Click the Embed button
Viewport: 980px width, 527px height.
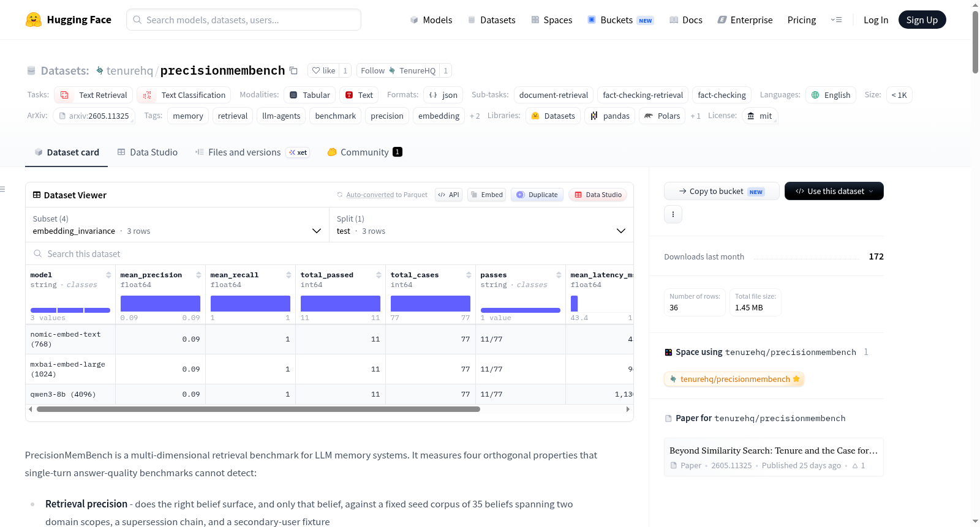487,195
